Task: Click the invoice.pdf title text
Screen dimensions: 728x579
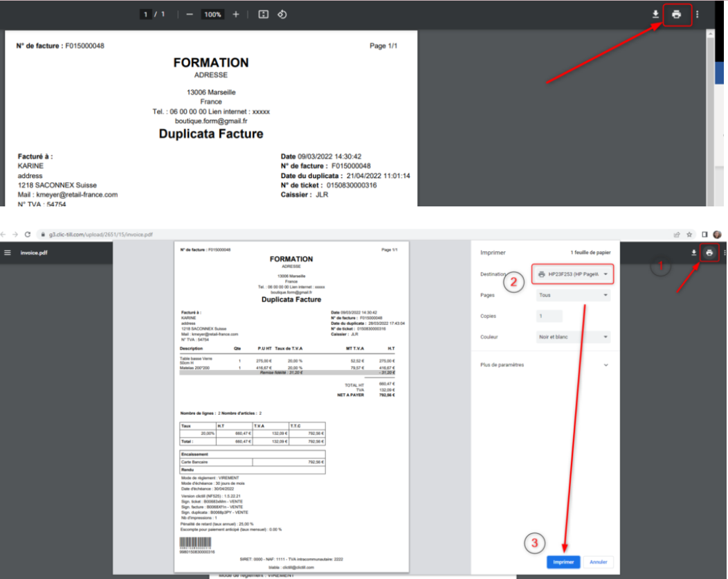Action: click(34, 253)
